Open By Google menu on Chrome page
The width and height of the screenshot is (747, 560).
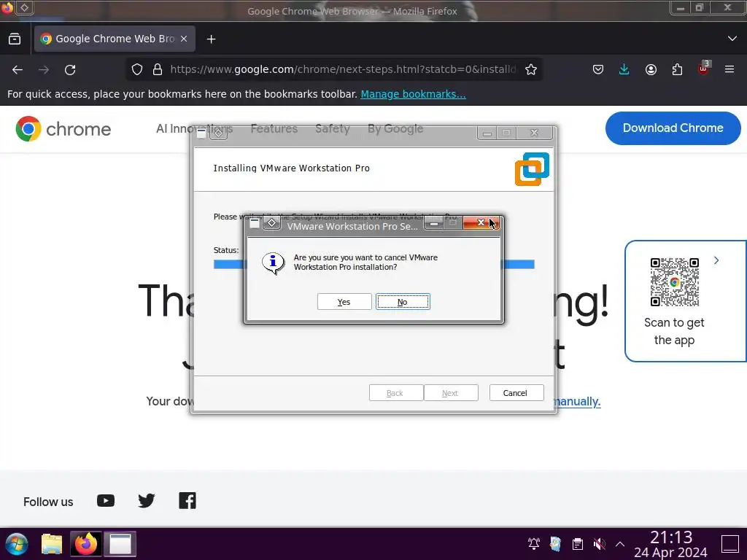pyautogui.click(x=395, y=128)
